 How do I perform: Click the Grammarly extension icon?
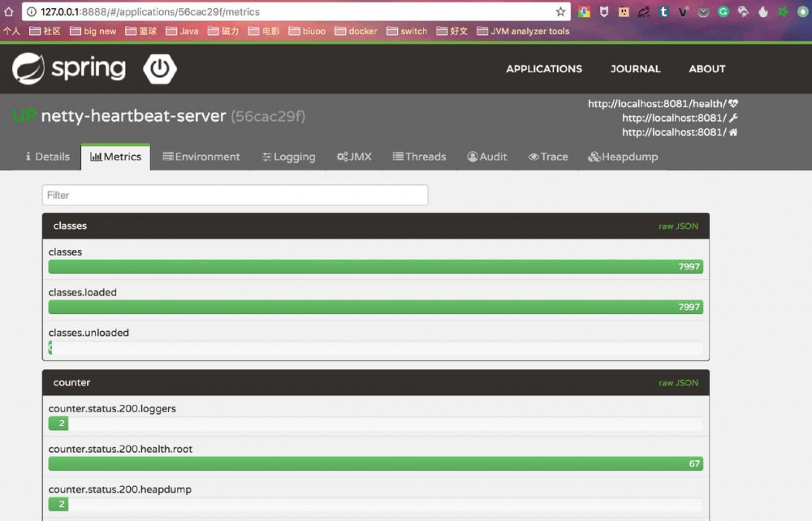[723, 11]
